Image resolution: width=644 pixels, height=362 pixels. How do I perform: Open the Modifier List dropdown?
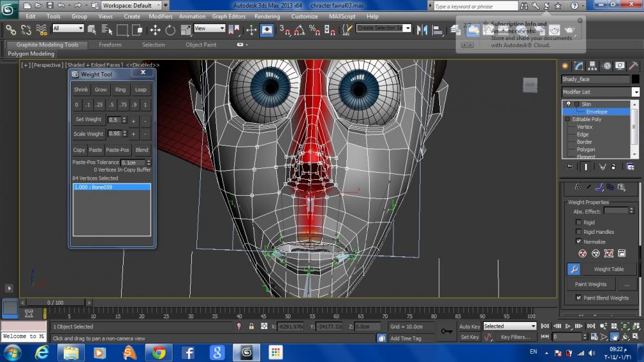[x=636, y=92]
